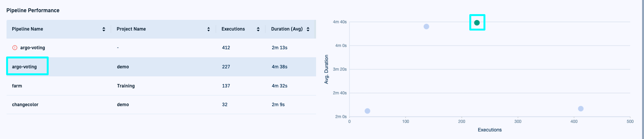Select the scatter point near 412 executions
644x139 pixels.
pos(581,108)
